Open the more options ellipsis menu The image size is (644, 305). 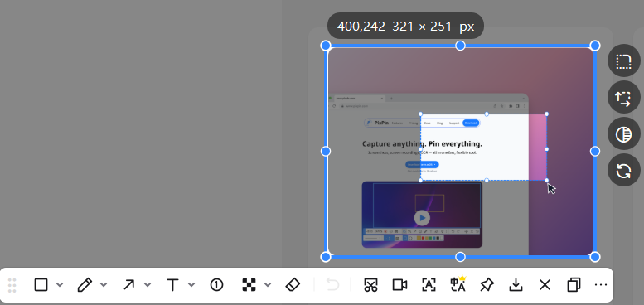[600, 284]
